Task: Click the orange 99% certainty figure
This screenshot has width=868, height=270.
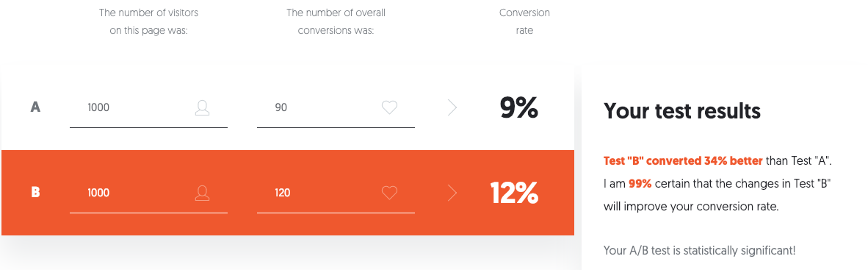Action: pyautogui.click(x=640, y=184)
